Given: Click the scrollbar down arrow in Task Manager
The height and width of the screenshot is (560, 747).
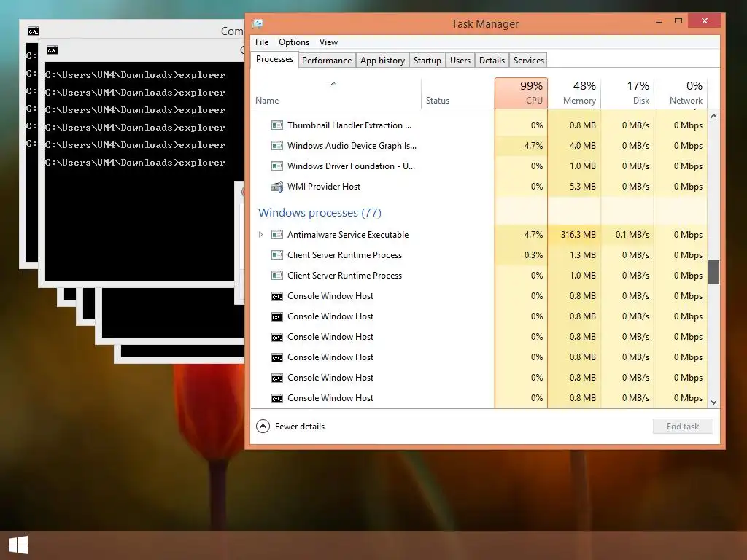Looking at the screenshot, I should (x=713, y=402).
